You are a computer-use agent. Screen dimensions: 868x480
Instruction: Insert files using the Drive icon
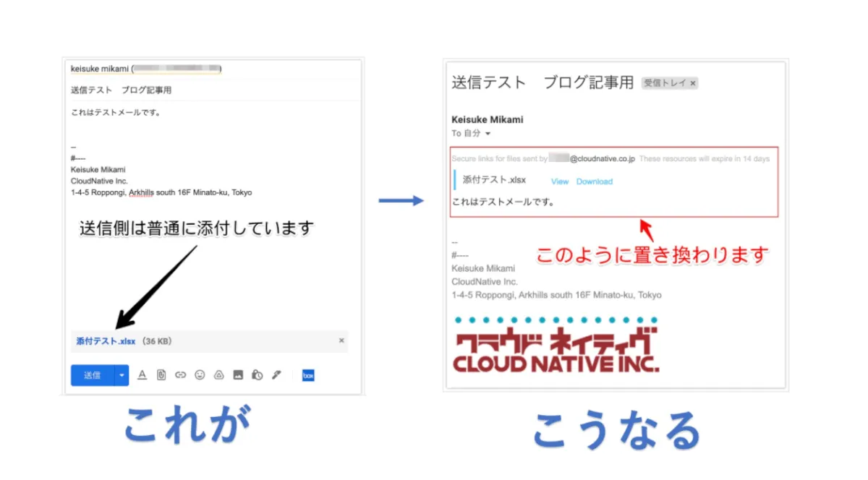218,375
